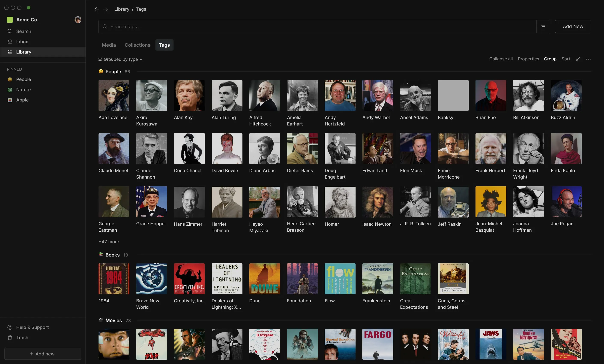Show +47 more people
The height and width of the screenshot is (364, 604).
[x=109, y=242]
